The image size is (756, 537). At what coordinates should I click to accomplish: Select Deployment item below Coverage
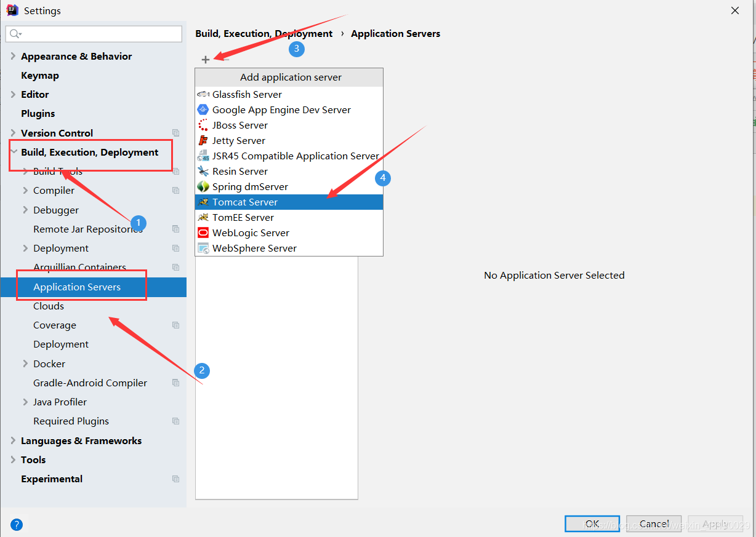tap(61, 344)
